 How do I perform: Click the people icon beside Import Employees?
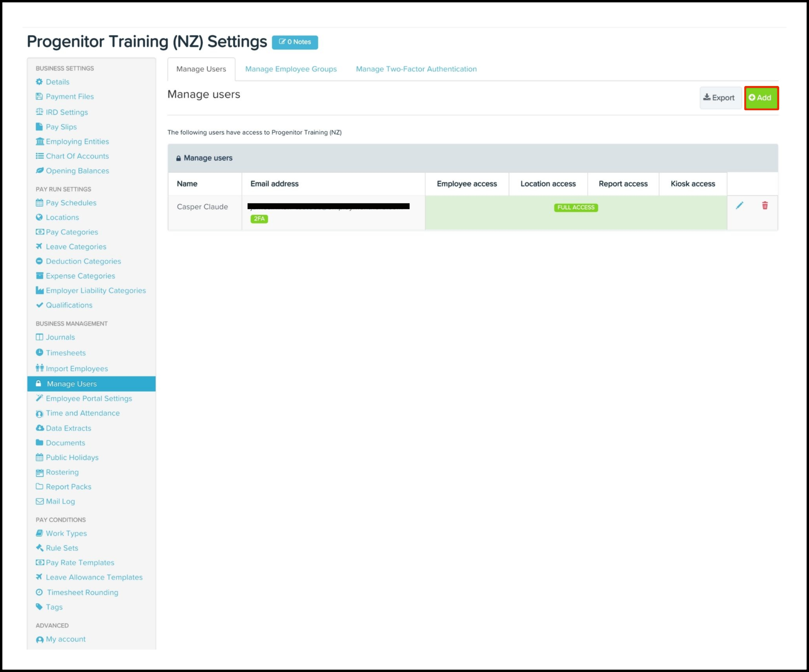tap(40, 368)
